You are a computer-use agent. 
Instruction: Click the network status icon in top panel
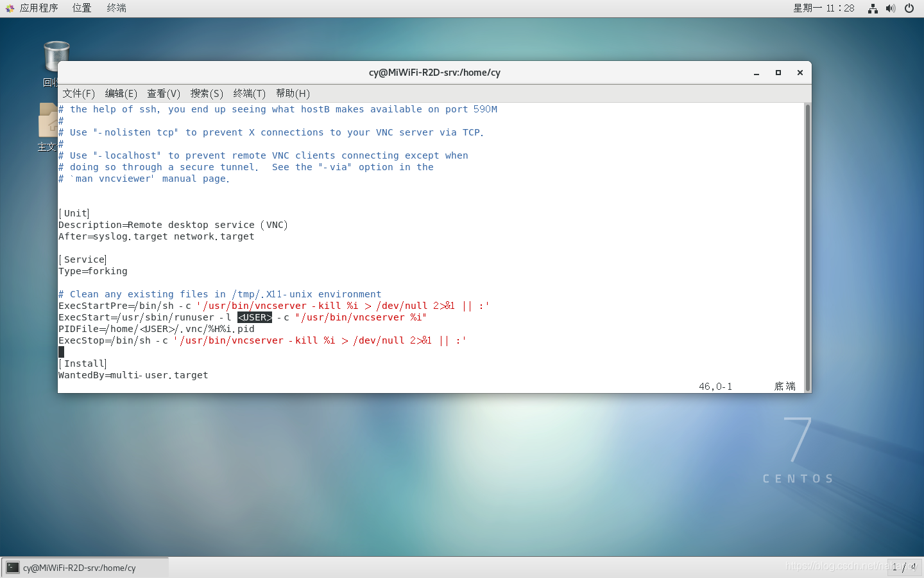point(872,8)
